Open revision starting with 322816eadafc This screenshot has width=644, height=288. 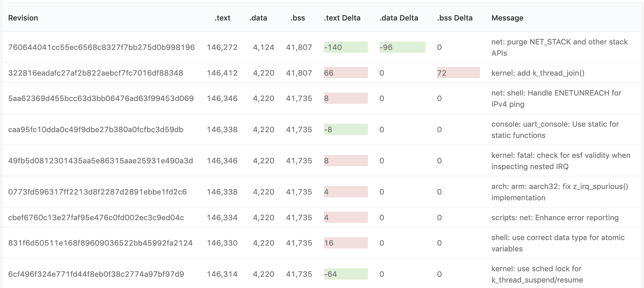click(96, 73)
